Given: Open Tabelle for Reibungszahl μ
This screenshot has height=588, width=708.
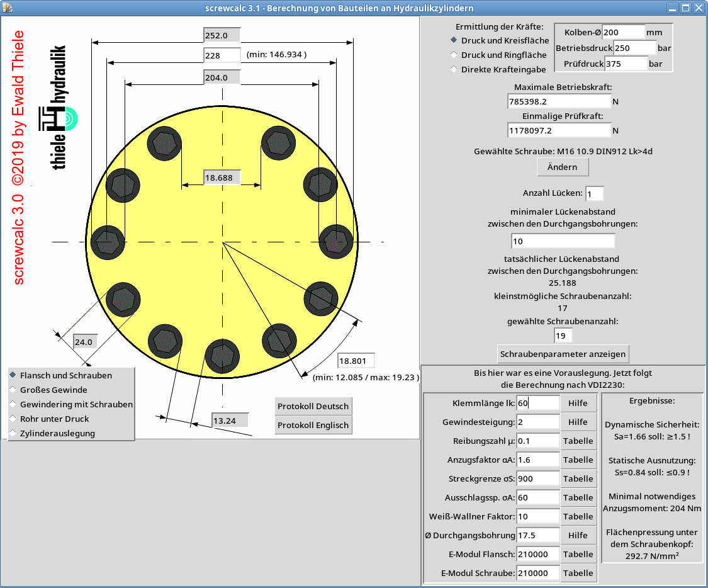Looking at the screenshot, I should pyautogui.click(x=578, y=441).
